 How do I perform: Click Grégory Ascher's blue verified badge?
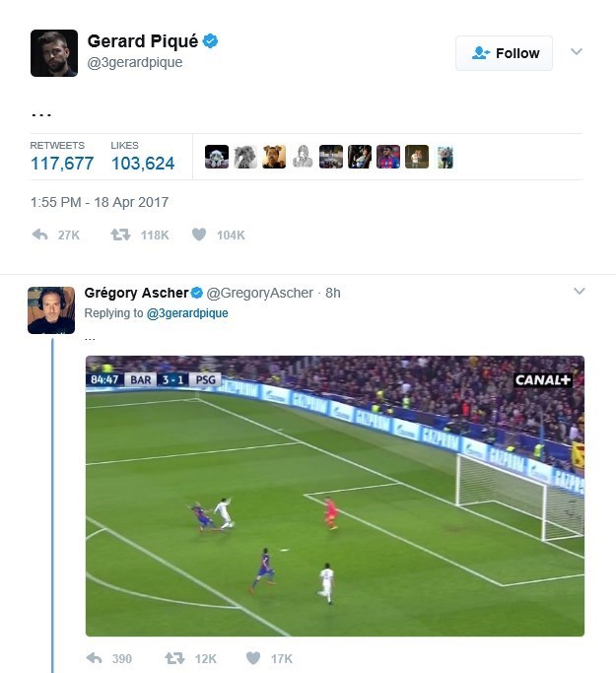coord(196,293)
